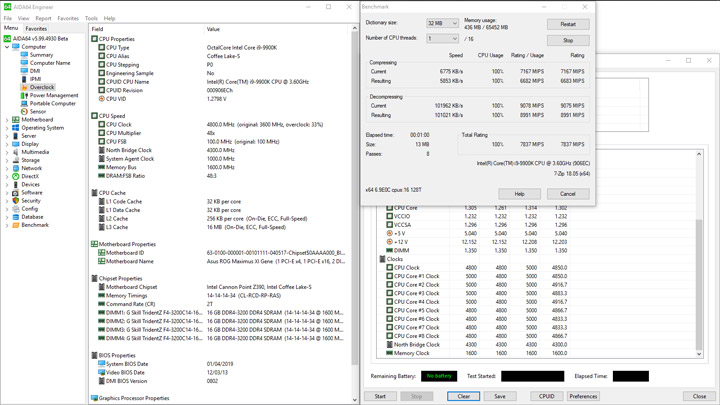Screen dimensions: 720x405
Task: Click the Restart button in Benchmark
Action: (568, 24)
